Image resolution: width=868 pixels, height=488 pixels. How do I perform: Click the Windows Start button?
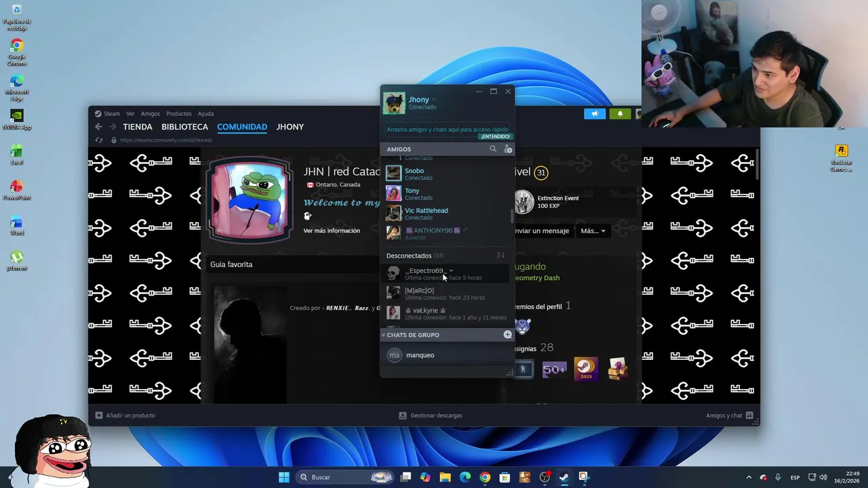[x=284, y=477]
